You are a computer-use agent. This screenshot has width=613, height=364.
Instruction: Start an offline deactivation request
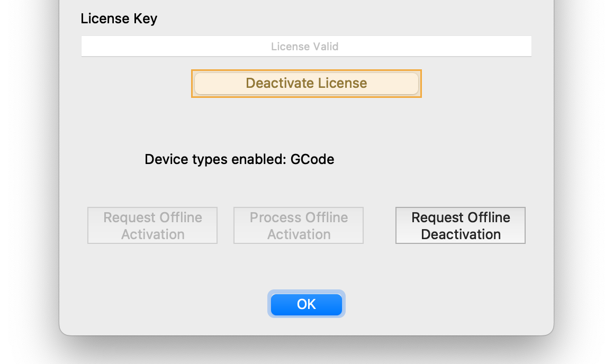pos(461,225)
